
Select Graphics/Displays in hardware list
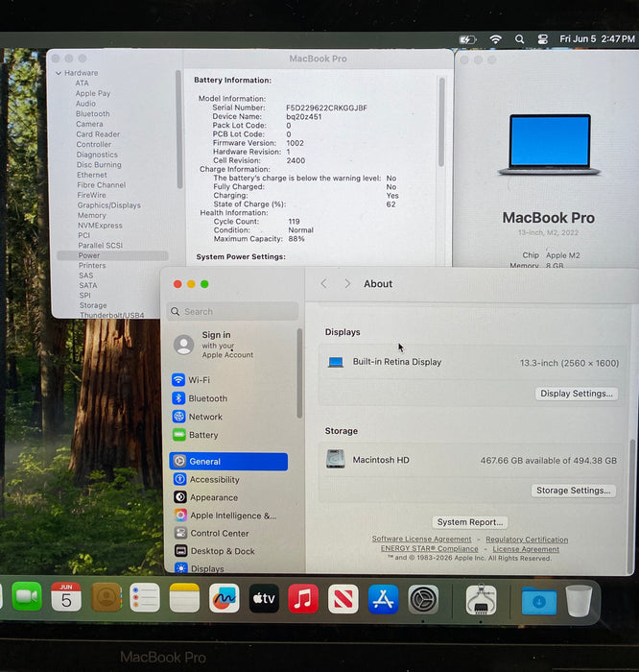tap(108, 205)
